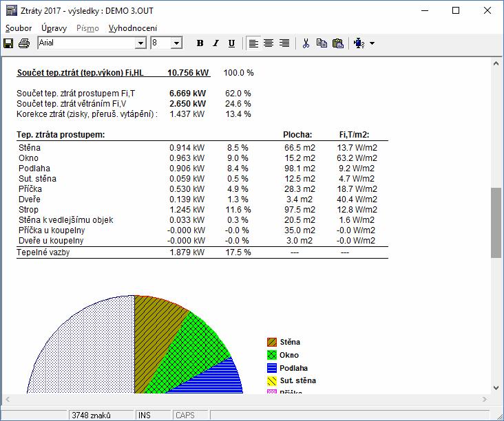The height and width of the screenshot is (421, 504).
Task: Paste from clipboard icon
Action: [x=338, y=43]
